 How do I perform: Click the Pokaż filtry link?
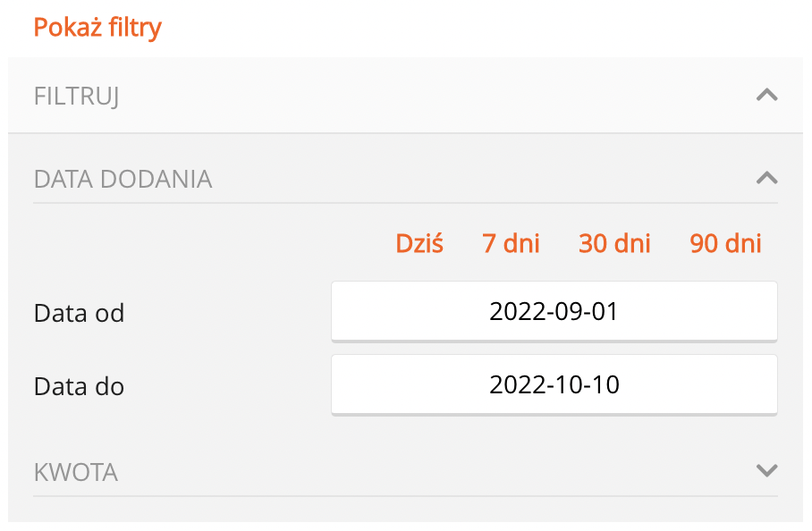[x=97, y=27]
